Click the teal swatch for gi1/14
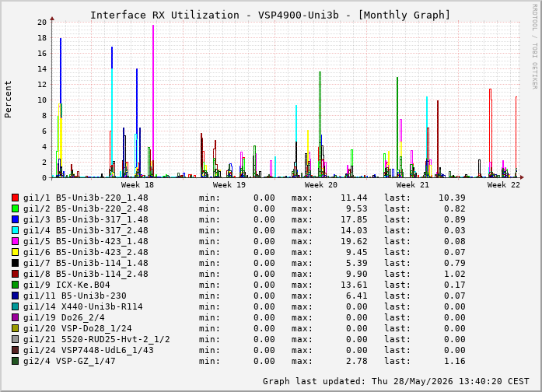Screen dimensions: 542x392 (15, 306)
